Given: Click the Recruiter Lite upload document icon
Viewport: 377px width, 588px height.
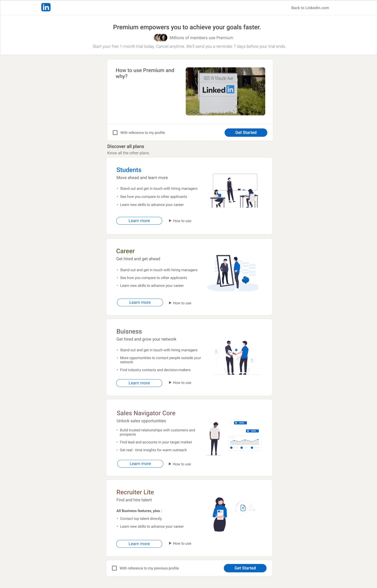Looking at the screenshot, I should (243, 508).
